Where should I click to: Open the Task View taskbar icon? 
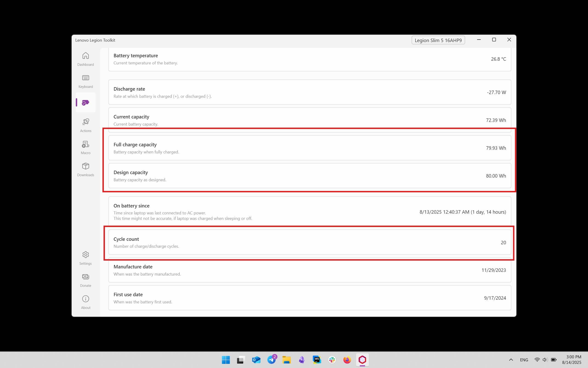click(x=241, y=360)
